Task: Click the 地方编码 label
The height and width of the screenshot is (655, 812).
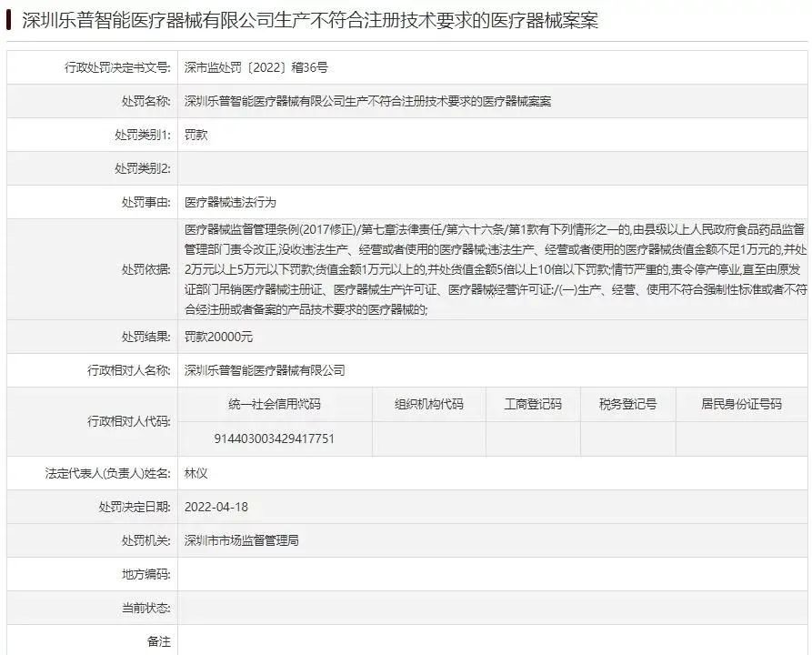Action: tap(146, 574)
